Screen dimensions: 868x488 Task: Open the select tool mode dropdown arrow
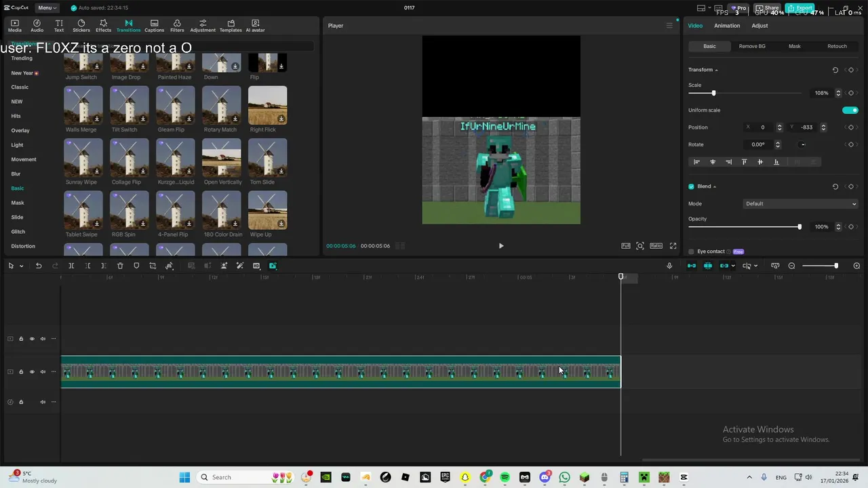coord(21,266)
